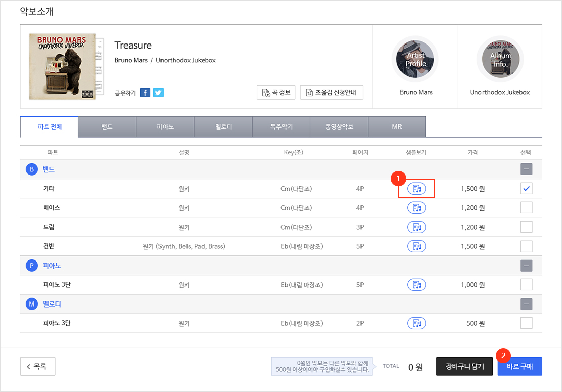This screenshot has height=392, width=562.
Task: Click the 조옮김 신청안내 button
Action: [332, 93]
